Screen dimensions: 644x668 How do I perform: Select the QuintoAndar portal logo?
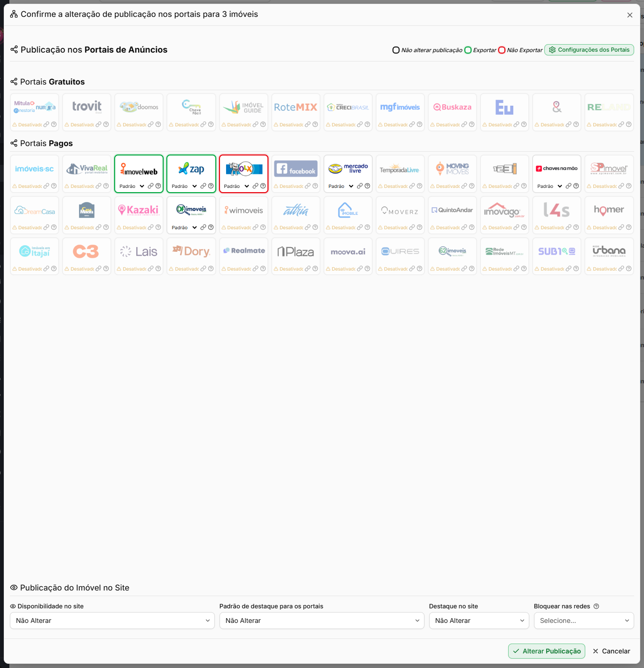pyautogui.click(x=453, y=210)
